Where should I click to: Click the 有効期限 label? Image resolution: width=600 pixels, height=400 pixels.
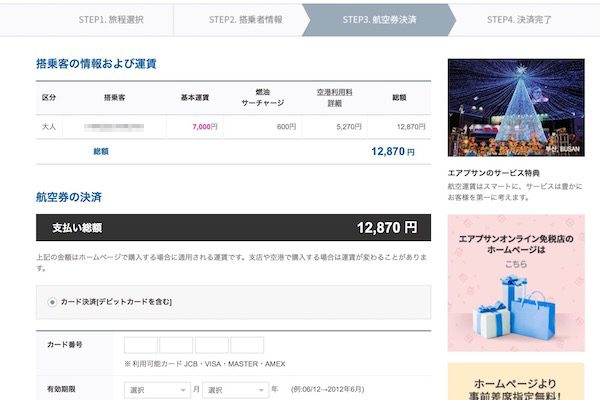click(x=61, y=389)
